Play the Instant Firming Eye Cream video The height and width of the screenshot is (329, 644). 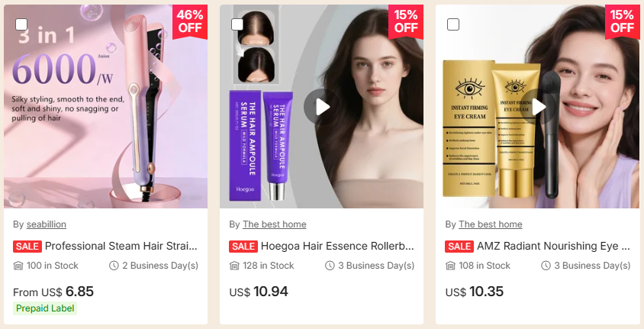pyautogui.click(x=538, y=107)
